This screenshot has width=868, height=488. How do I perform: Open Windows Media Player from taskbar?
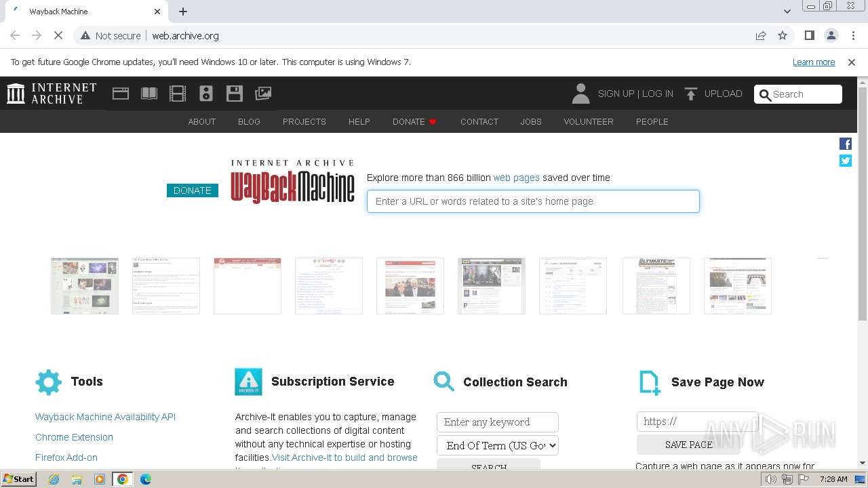coord(100,479)
